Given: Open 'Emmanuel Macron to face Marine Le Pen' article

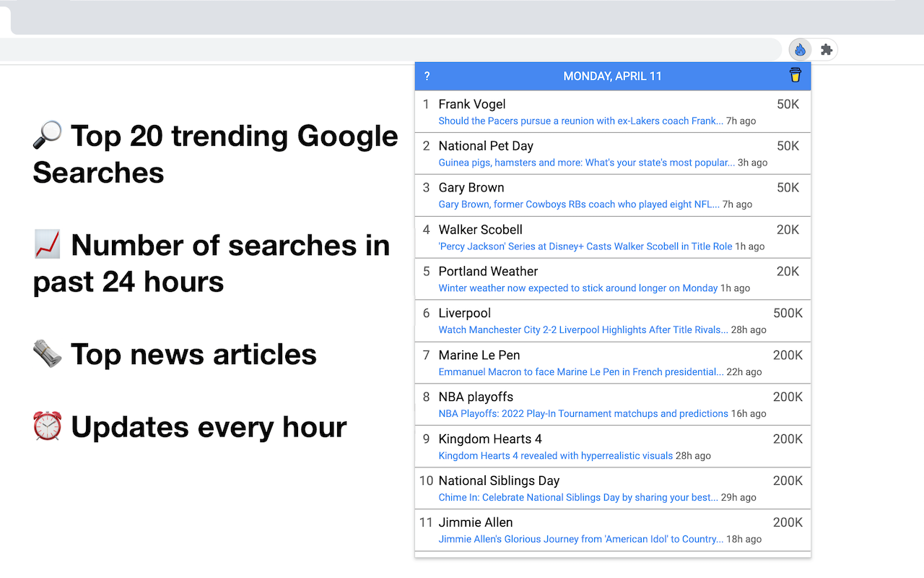Looking at the screenshot, I should tap(581, 372).
